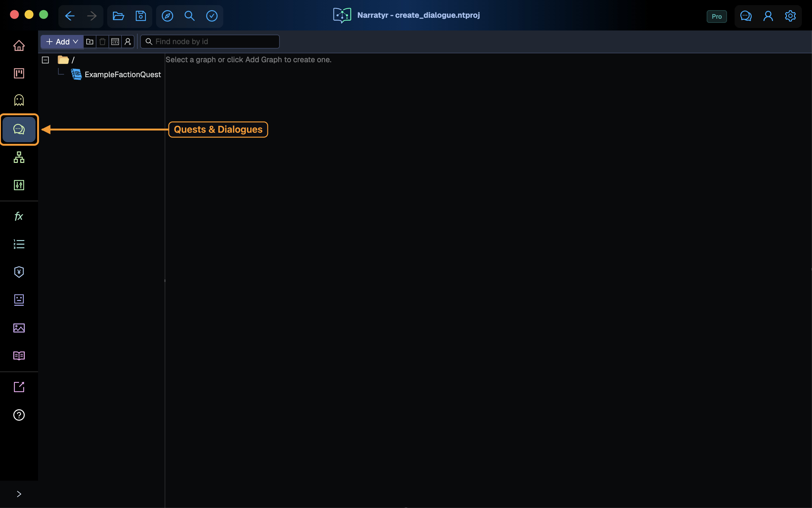Click the Pro badge
Image resolution: width=812 pixels, height=508 pixels.
pos(717,17)
